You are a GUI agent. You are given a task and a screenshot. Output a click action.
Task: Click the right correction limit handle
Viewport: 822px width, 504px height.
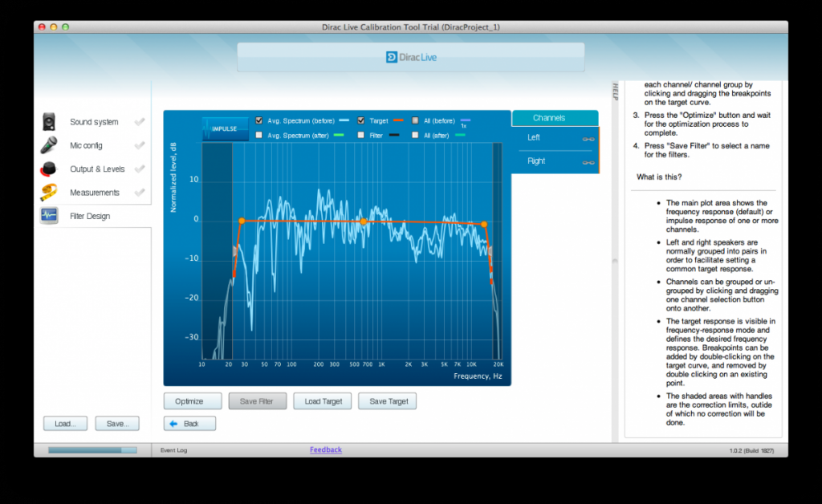pos(490,251)
